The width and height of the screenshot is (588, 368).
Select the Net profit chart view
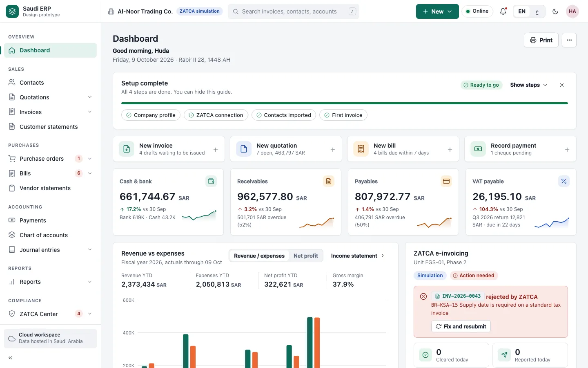[306, 256]
